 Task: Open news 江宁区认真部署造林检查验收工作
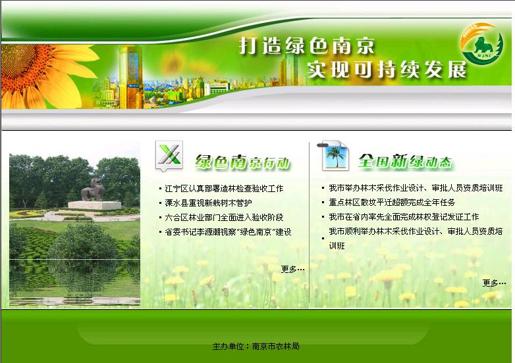pos(224,189)
